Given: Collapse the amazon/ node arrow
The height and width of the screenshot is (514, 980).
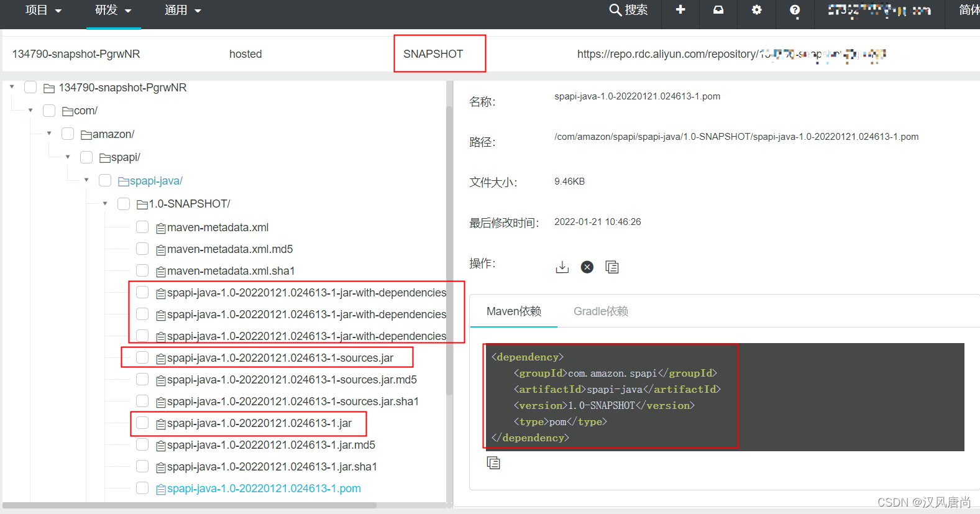Looking at the screenshot, I should point(49,134).
